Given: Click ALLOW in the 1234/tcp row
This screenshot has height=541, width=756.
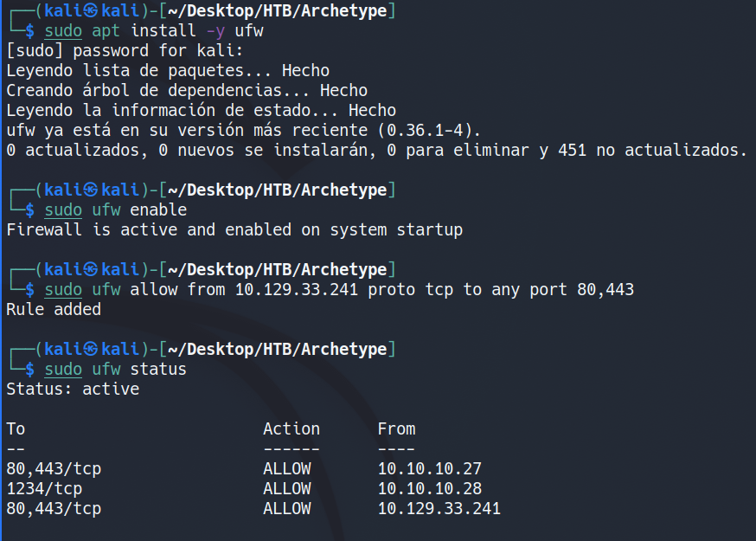Looking at the screenshot, I should pyautogui.click(x=286, y=488).
